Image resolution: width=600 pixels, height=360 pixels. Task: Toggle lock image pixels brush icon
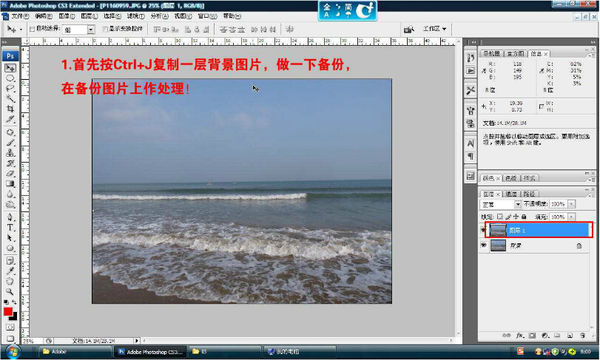(x=508, y=217)
